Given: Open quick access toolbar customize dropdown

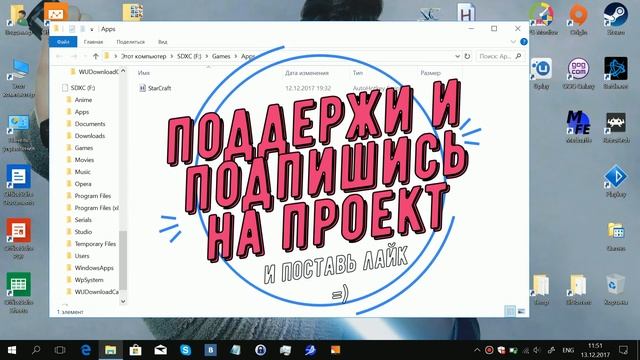Looking at the screenshot, I should [x=92, y=29].
